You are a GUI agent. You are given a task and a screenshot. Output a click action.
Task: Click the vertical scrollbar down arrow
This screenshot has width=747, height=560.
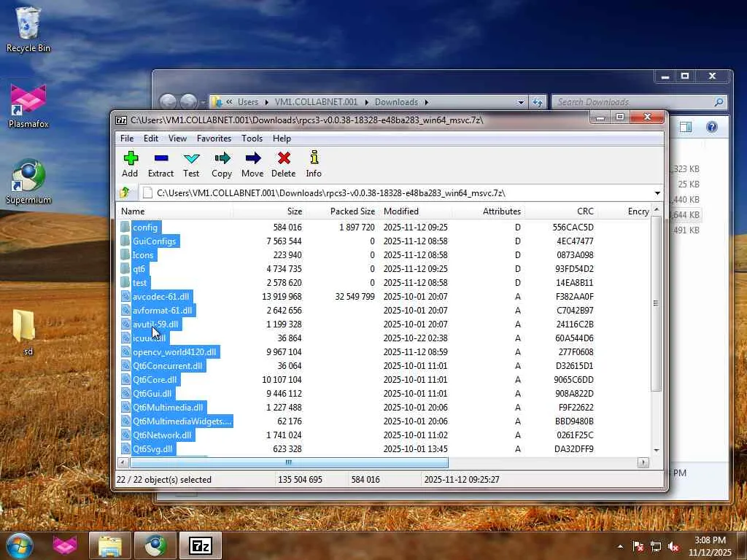point(657,450)
